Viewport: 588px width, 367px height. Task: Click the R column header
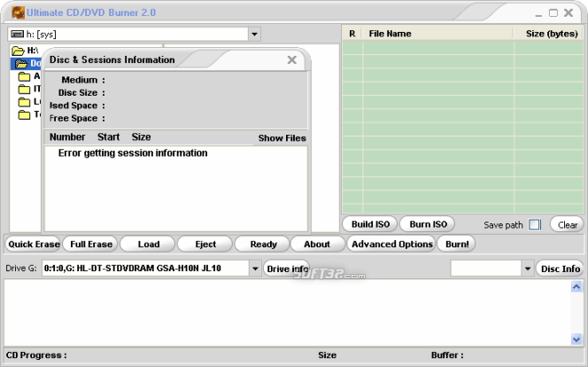[352, 34]
